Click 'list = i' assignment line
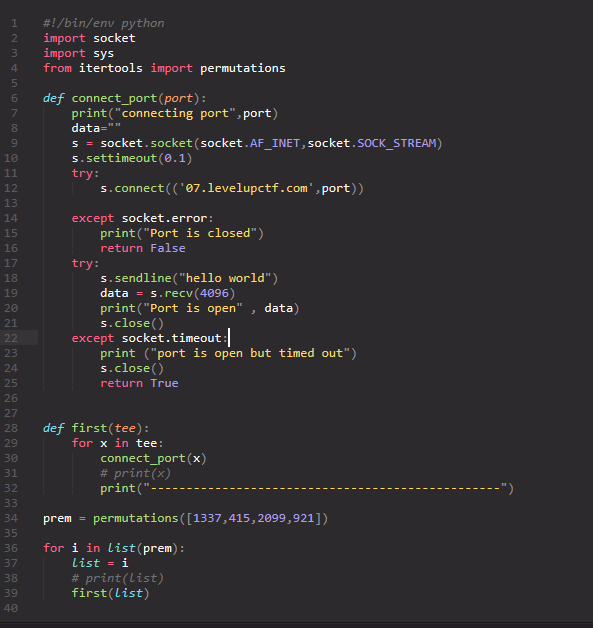The image size is (593, 628). (100, 563)
